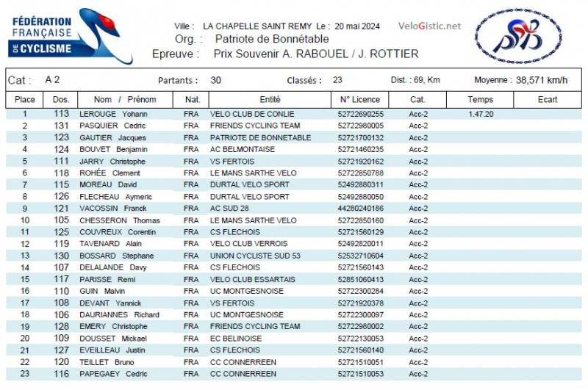This screenshot has width=588, height=390.
Task: Click the Moyenne value 38,571 km/h
Action: 542,80
